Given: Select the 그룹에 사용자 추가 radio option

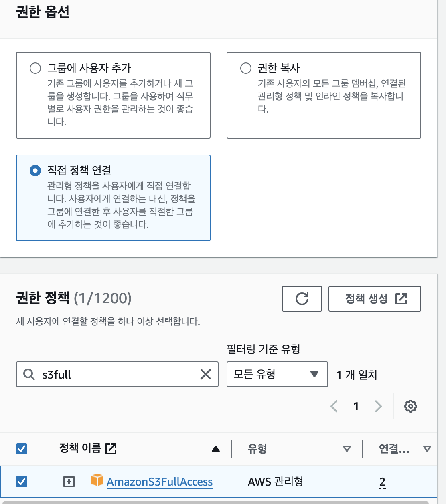Looking at the screenshot, I should [35, 68].
